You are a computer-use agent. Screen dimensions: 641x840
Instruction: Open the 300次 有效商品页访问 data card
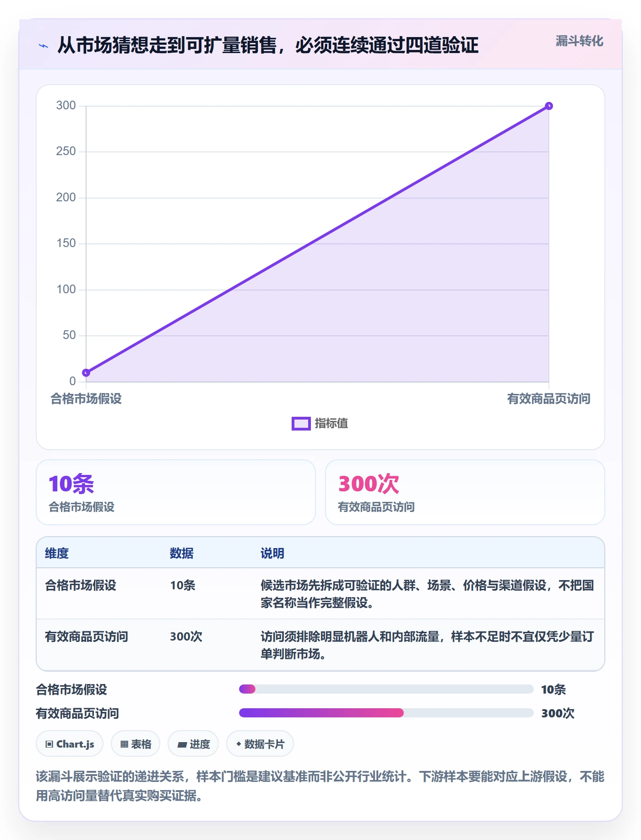(465, 492)
